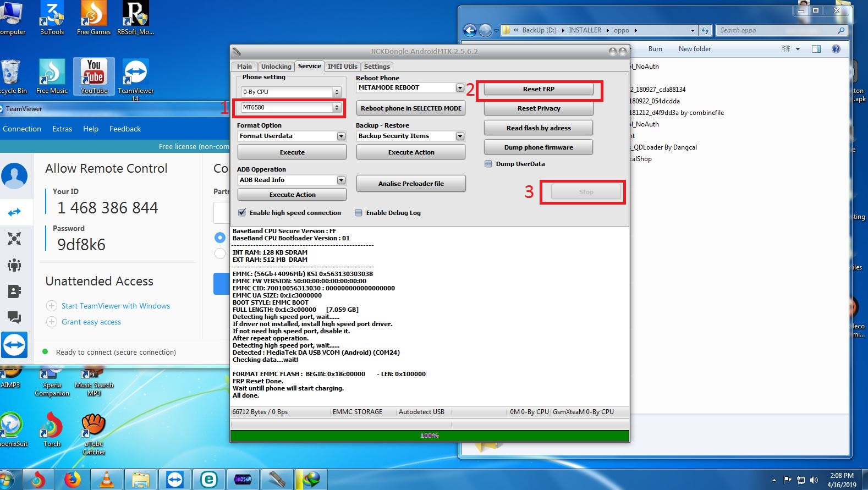Viewport: 868px width, 490px height.
Task: Open the TeamViewer Connection menu
Action: tap(22, 129)
